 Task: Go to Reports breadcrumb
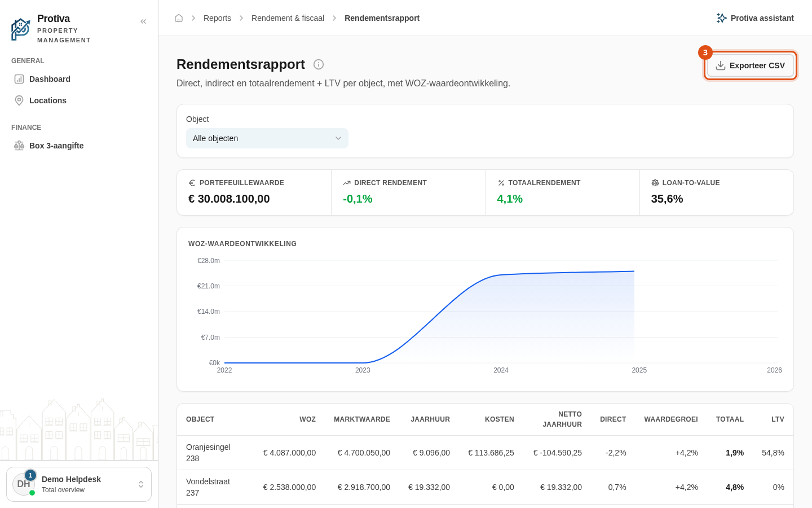pos(217,18)
